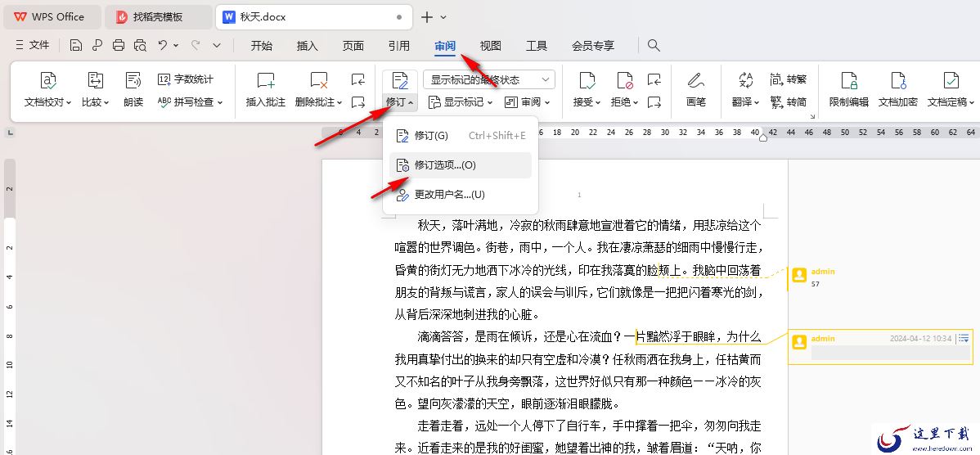
Task: Expand the 接受 dropdown arrow
Action: coord(598,102)
